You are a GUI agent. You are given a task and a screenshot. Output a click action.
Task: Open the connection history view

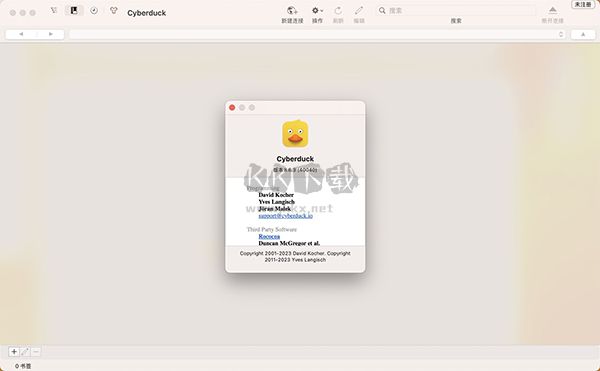[x=94, y=11]
